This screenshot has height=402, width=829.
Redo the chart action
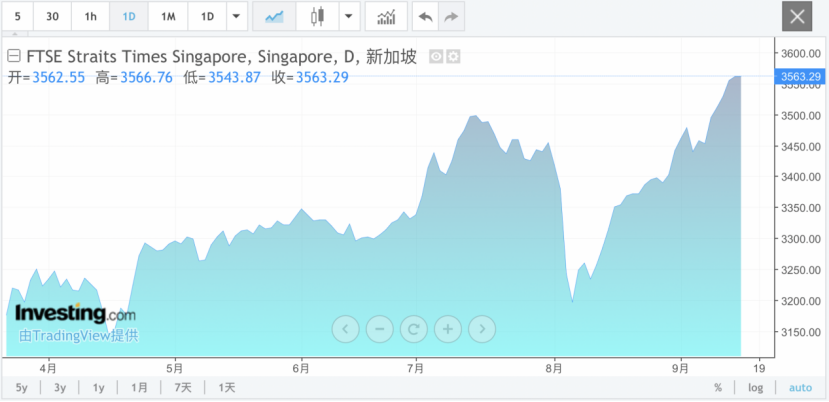pyautogui.click(x=451, y=17)
